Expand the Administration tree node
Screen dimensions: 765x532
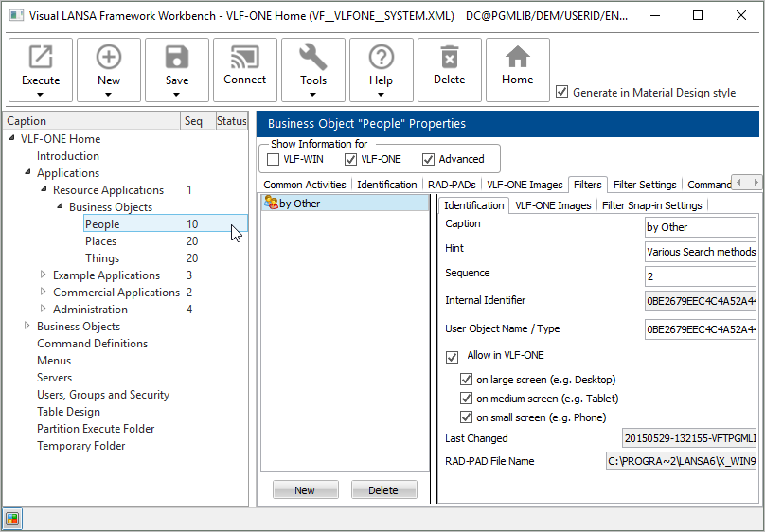coord(43,310)
